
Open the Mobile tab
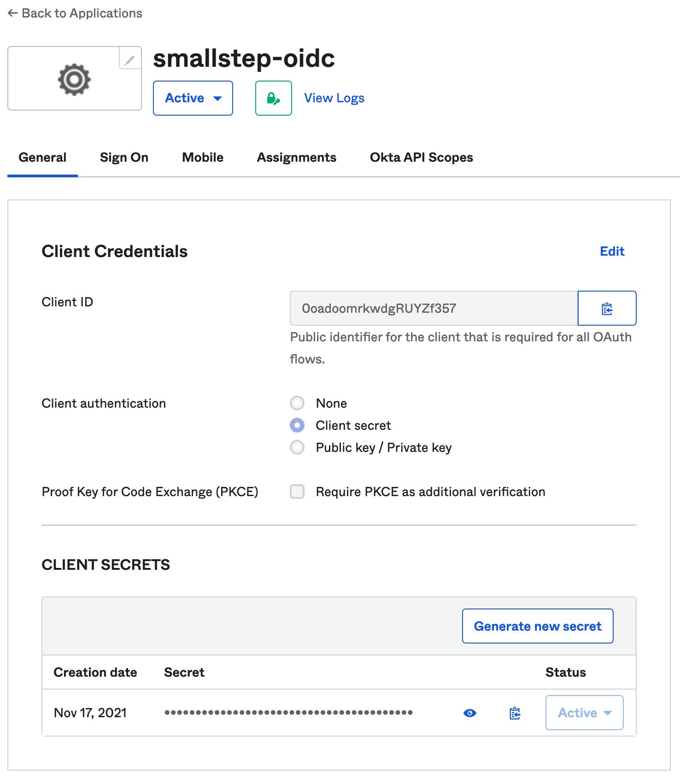(x=203, y=158)
